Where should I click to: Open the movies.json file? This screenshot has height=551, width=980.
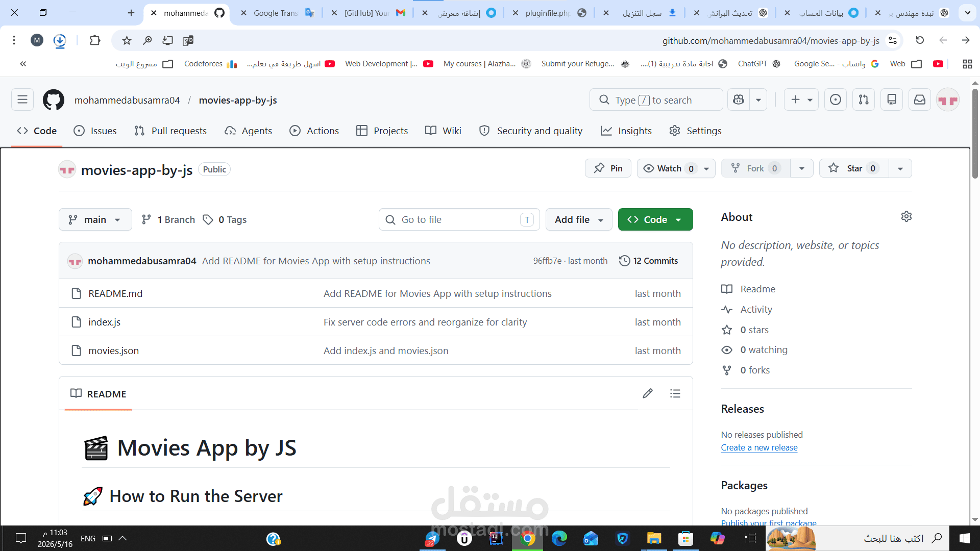(x=113, y=350)
